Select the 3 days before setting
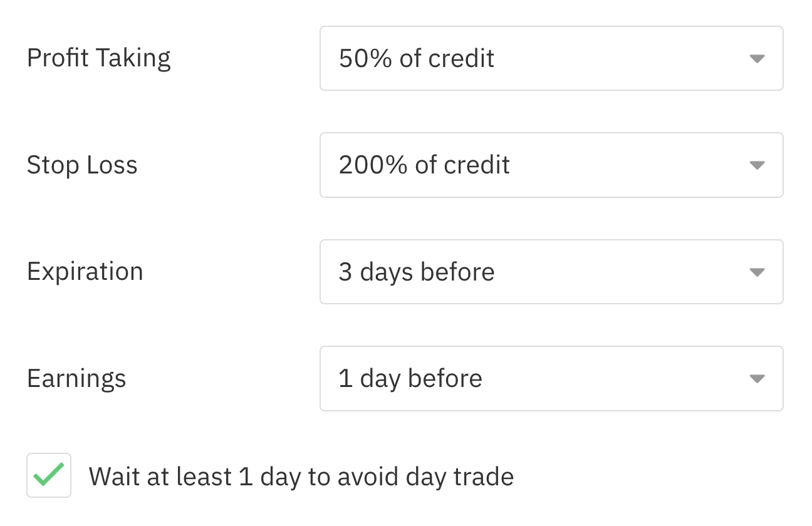The image size is (812, 526). coord(416,272)
